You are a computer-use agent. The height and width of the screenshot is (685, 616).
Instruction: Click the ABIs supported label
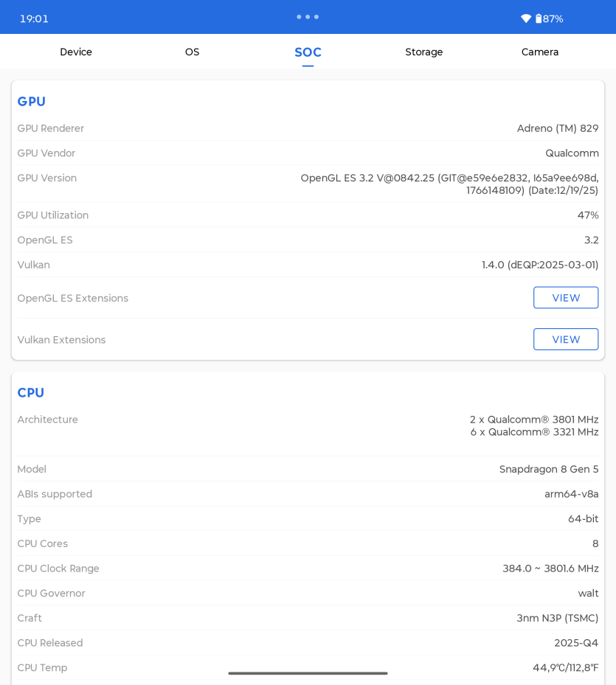tap(55, 494)
